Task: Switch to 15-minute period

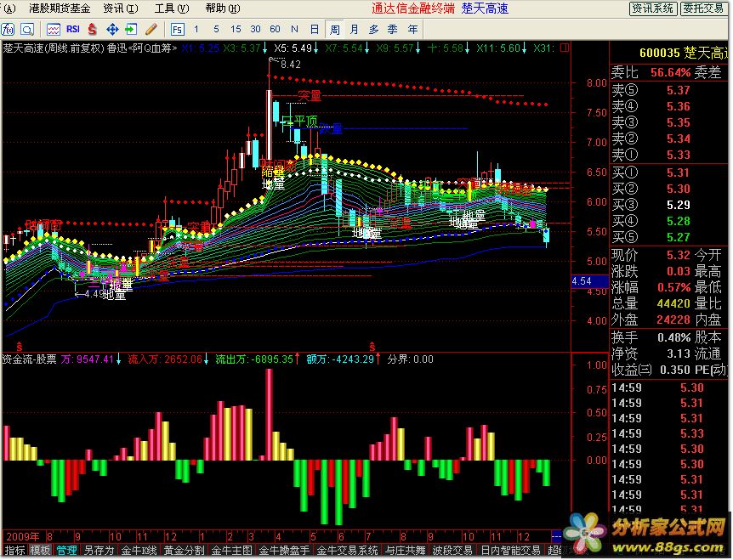Action: click(x=236, y=30)
